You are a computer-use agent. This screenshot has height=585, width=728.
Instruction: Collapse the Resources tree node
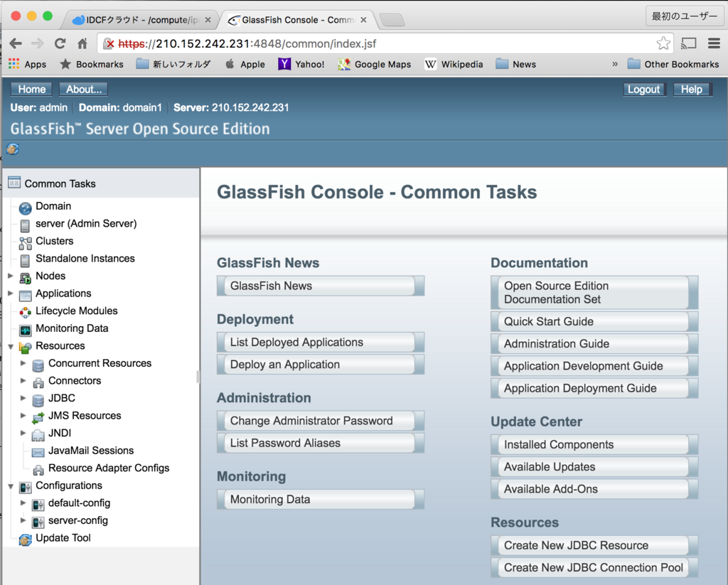tap(10, 346)
